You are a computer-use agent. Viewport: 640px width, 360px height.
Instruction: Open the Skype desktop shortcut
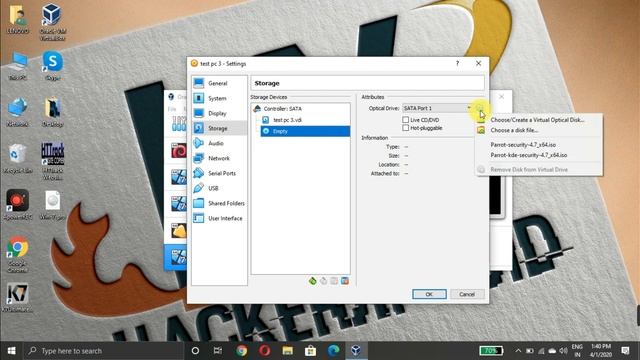tap(52, 65)
